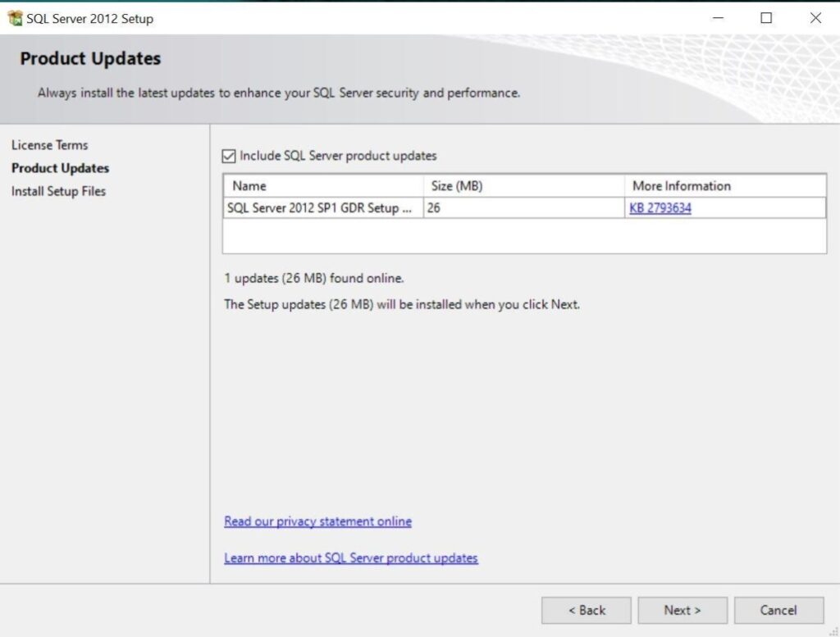Viewport: 840px width, 637px height.
Task: Maximize the SQL Server Setup window
Action: point(767,17)
